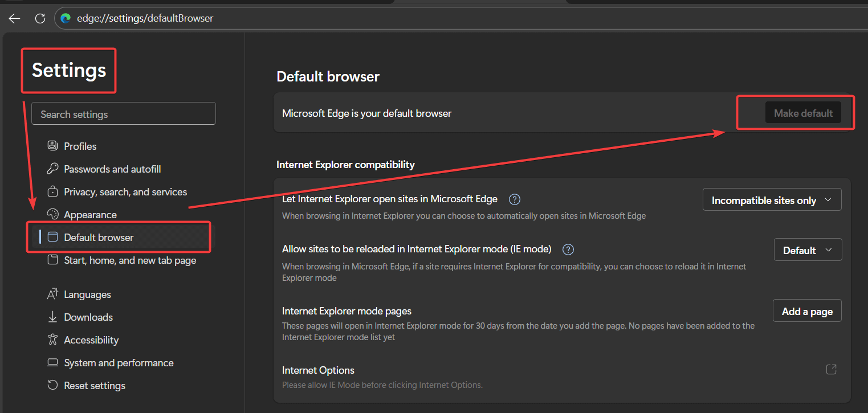Viewport: 868px width, 413px height.
Task: Open Default browser settings section
Action: pyautogui.click(x=99, y=238)
